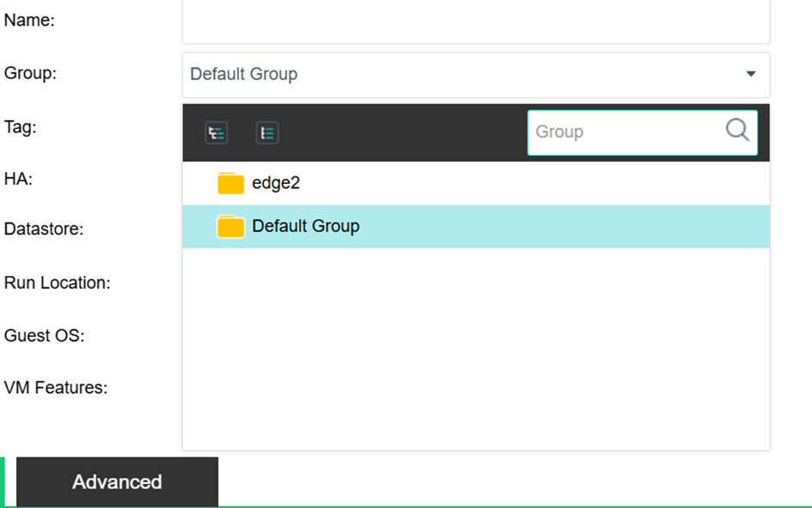This screenshot has width=812, height=508.
Task: Click the Name field label
Action: tap(29, 21)
